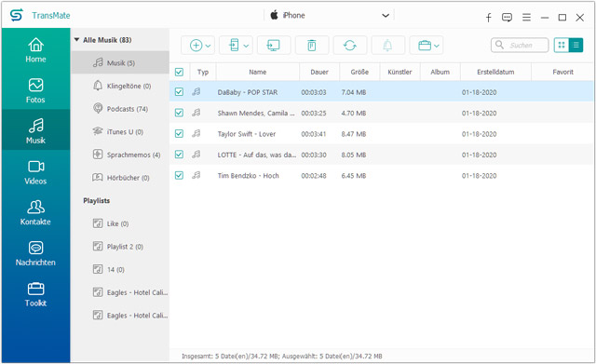Select Musik in the left sidebar

35,130
